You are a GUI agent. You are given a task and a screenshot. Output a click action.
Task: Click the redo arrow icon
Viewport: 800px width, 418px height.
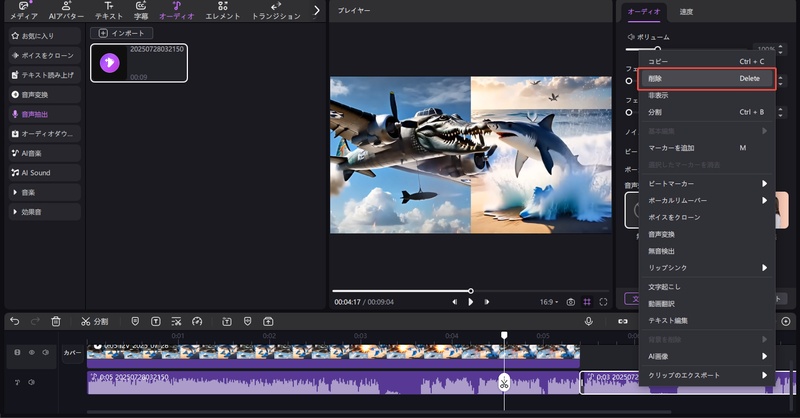pos(35,321)
